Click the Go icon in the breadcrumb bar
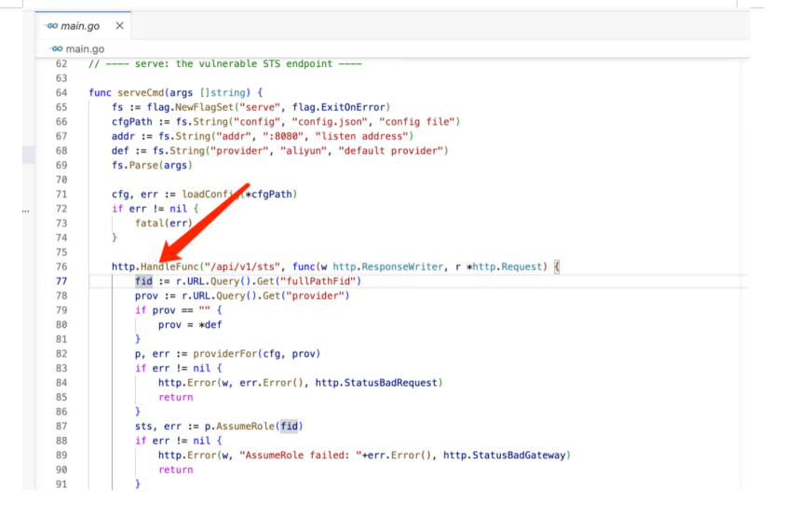The height and width of the screenshot is (517, 812). pyautogui.click(x=56, y=48)
